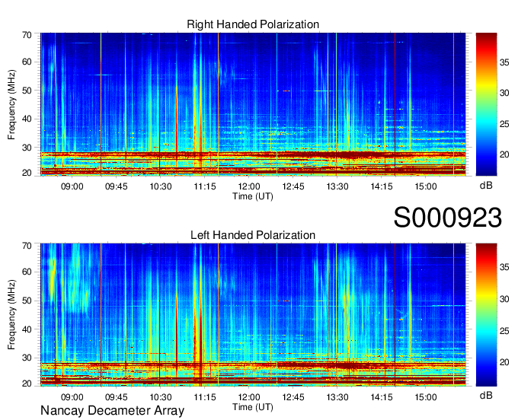
Task: Click the lower 'Frequency (MHz)' axis label
Action: [11, 315]
